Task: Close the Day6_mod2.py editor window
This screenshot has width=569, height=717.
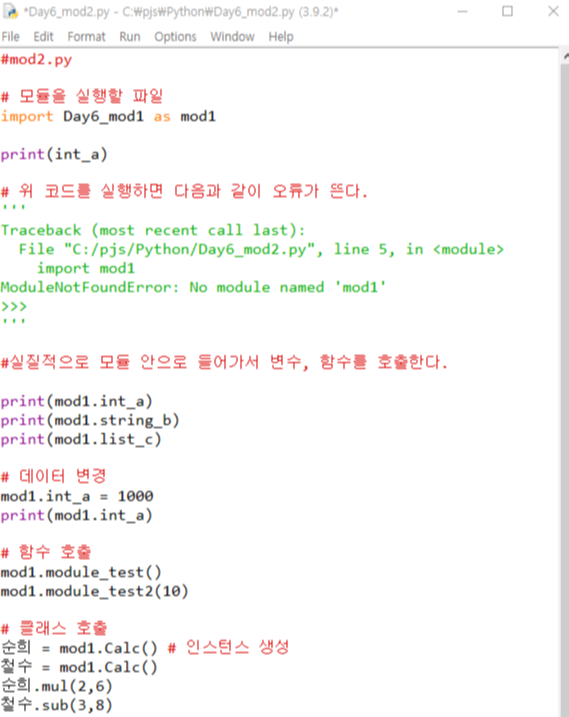Action: (553, 11)
